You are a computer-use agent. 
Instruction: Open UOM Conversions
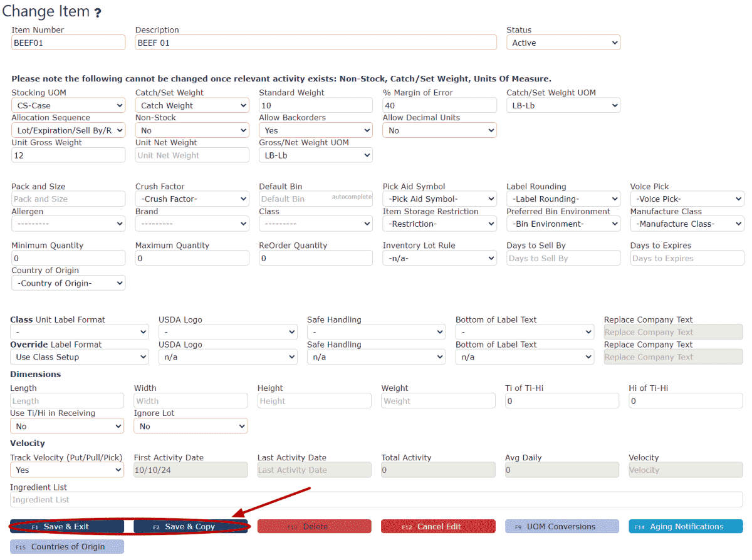tap(561, 527)
